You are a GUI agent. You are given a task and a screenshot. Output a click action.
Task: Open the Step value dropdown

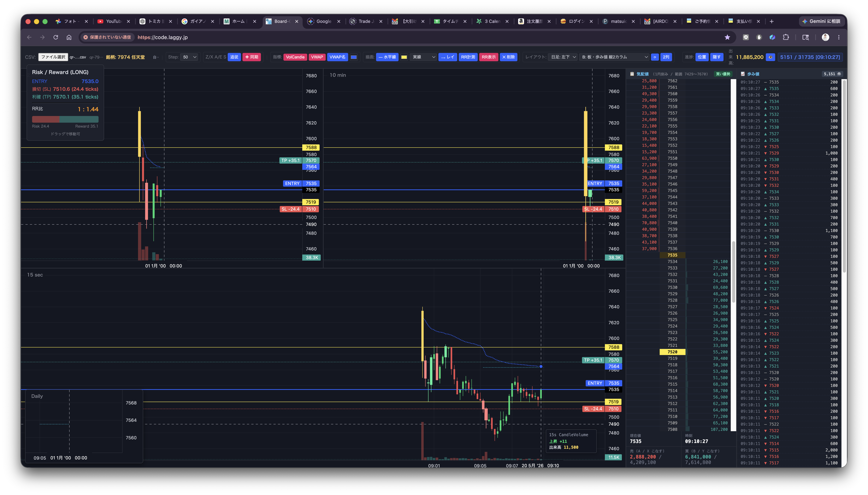tap(190, 57)
